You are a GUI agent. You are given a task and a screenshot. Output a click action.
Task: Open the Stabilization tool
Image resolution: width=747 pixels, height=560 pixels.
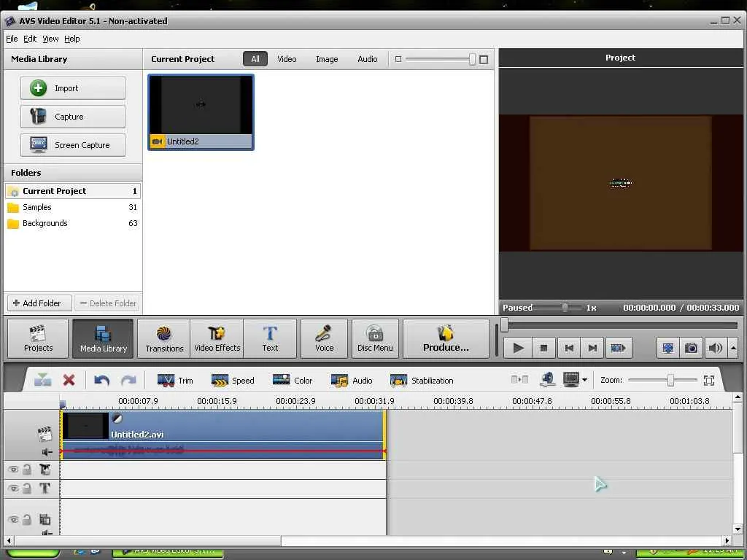pyautogui.click(x=422, y=381)
